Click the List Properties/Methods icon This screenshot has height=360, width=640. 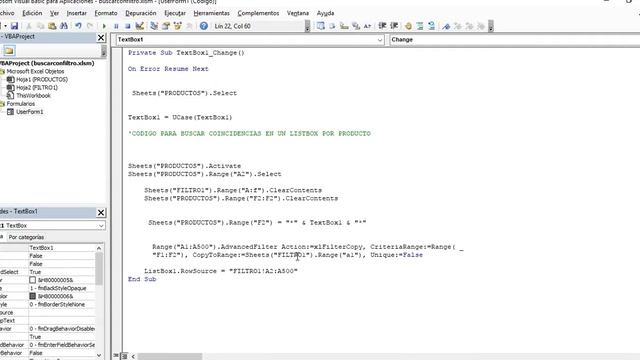321,26
